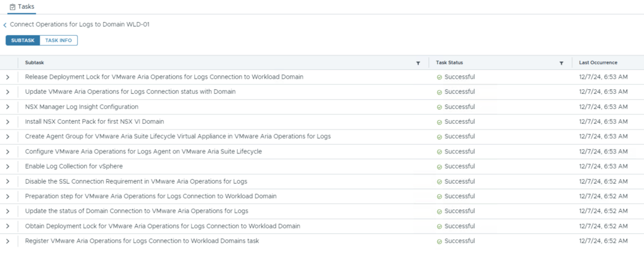
Task: Switch to the TASK INFO tab
Action: 58,40
